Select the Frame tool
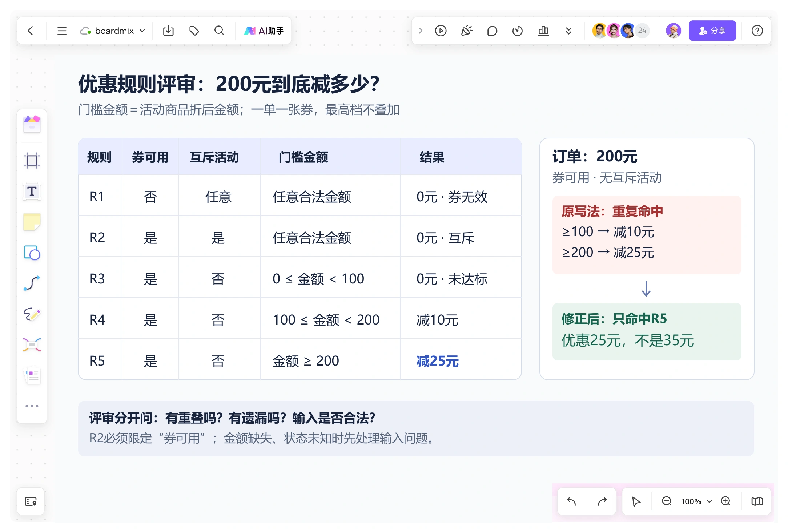Screen dimensions: 788x532 point(32,160)
